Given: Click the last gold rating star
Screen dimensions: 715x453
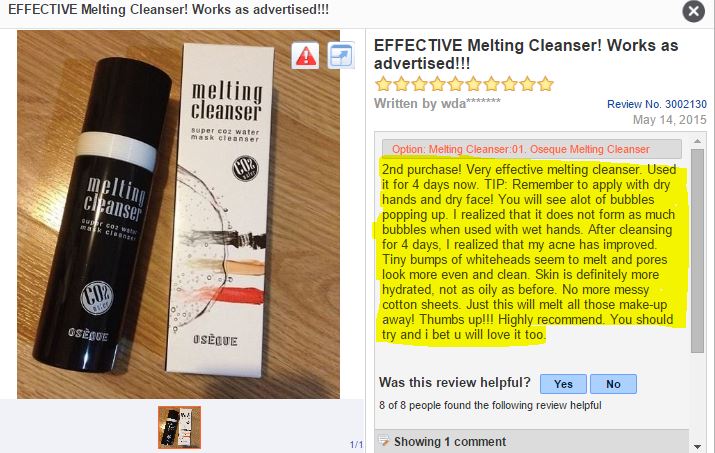Looking at the screenshot, I should 545,84.
